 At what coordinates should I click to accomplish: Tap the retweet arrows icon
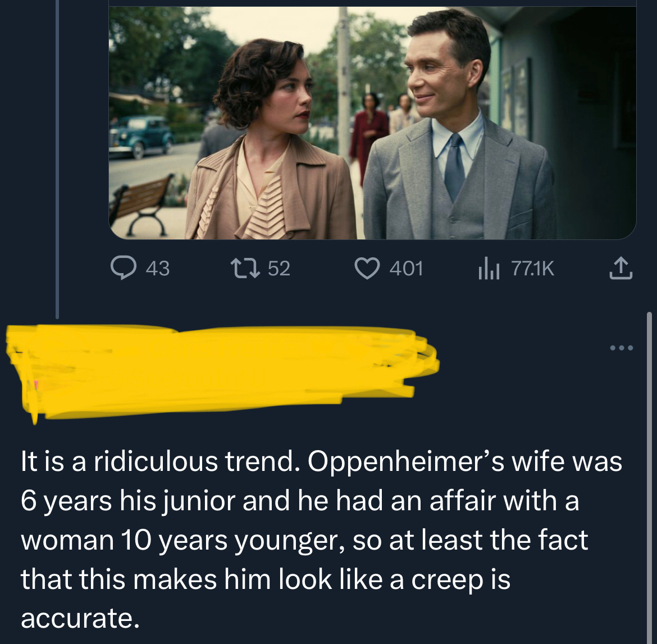point(247,268)
